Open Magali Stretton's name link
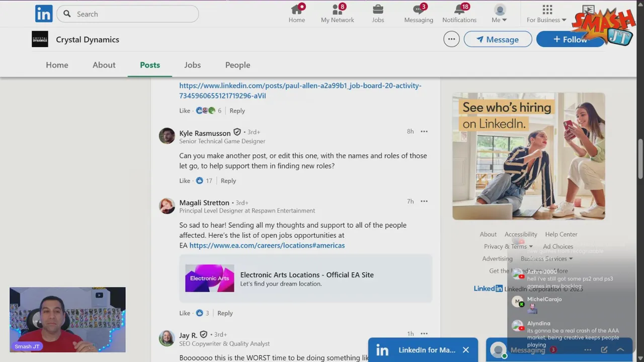Screen dimensions: 644x362 click(x=204, y=202)
